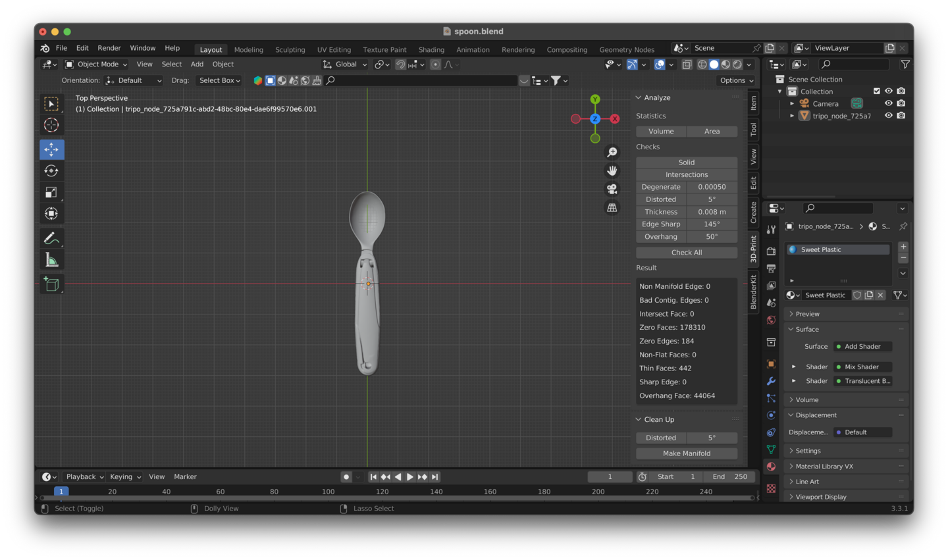Open the Render menu
Viewport: 948px width, 560px height.
tap(109, 48)
